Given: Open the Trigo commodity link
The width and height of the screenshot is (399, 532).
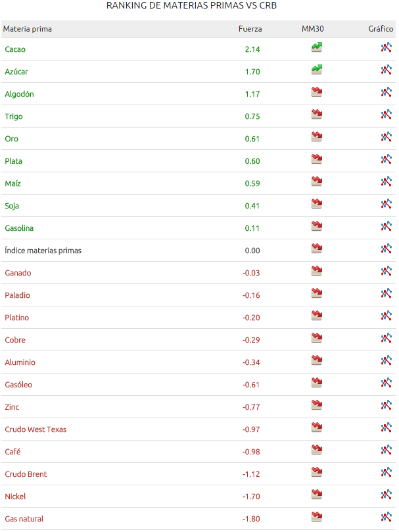Looking at the screenshot, I should (14, 116).
